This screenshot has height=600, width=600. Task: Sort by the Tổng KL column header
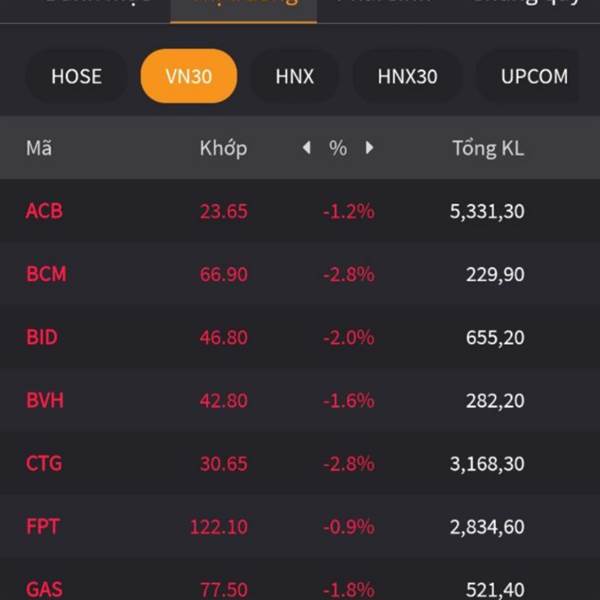(x=488, y=148)
